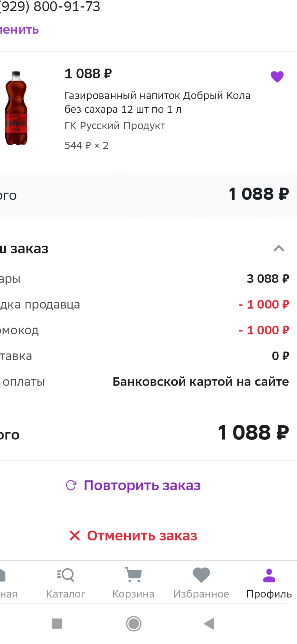This screenshot has height=644, width=297.
Task: Click the shopping cart icon
Action: pyautogui.click(x=133, y=575)
